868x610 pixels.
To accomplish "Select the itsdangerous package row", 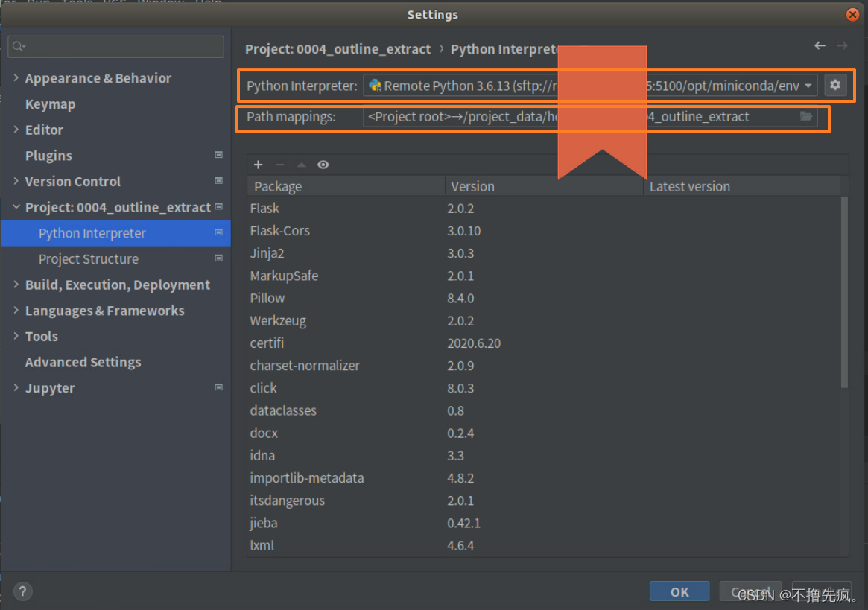I will tap(544, 501).
